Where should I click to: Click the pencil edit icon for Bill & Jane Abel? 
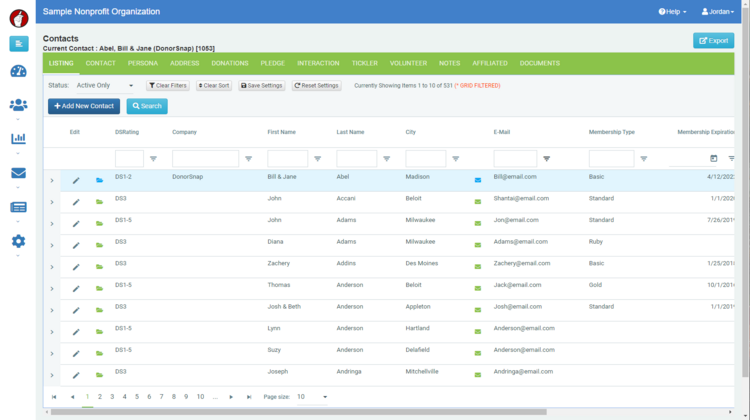click(x=76, y=180)
